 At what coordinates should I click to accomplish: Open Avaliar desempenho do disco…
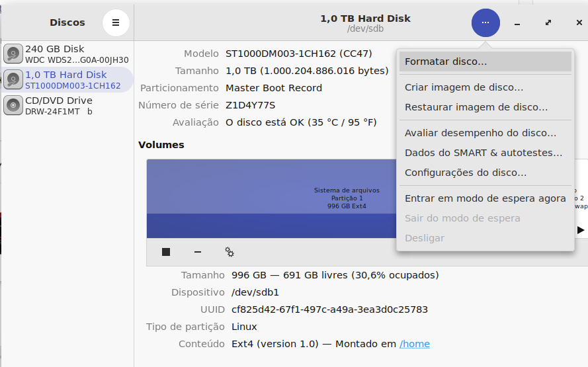coord(485,133)
